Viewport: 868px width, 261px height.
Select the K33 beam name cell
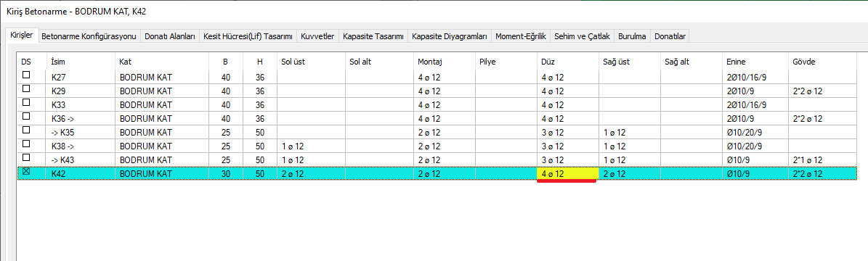81,104
